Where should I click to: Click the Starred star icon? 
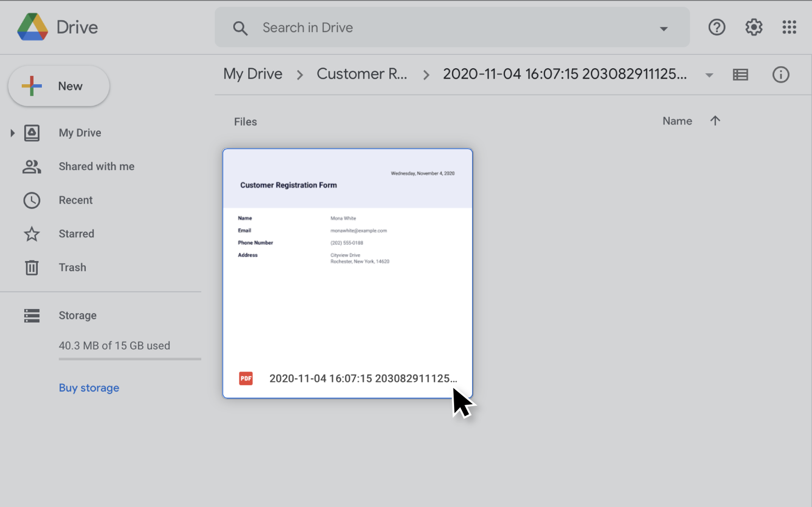coord(32,234)
